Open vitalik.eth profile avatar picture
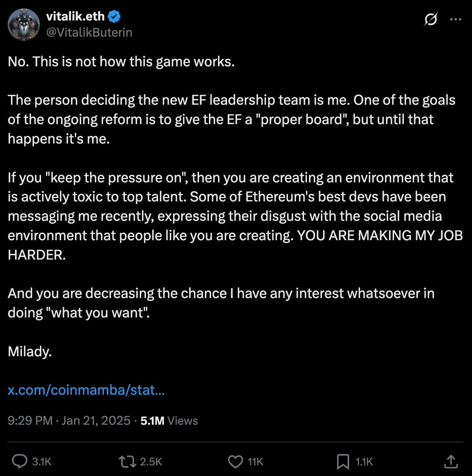 [x=24, y=25]
